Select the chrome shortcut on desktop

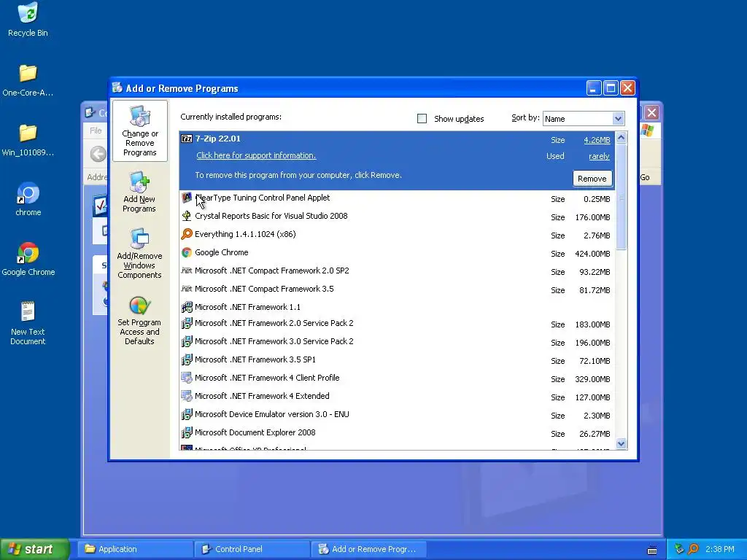[28, 199]
